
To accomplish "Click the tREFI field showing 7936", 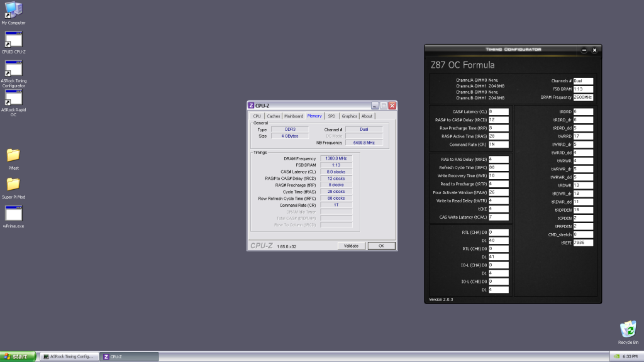I will [x=583, y=243].
